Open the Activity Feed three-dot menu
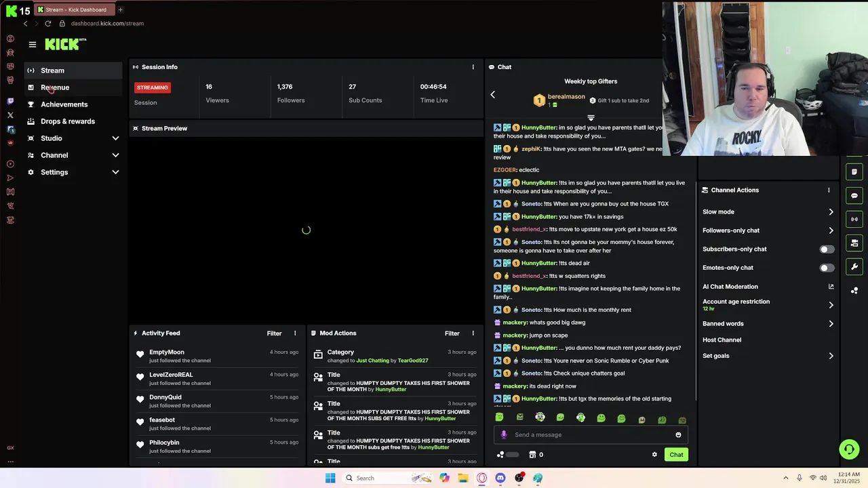Image resolution: width=868 pixels, height=488 pixels. click(295, 333)
